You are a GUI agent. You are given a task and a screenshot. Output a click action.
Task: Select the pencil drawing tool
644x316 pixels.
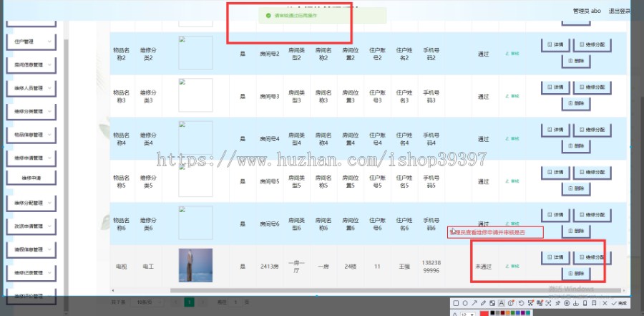(484, 303)
